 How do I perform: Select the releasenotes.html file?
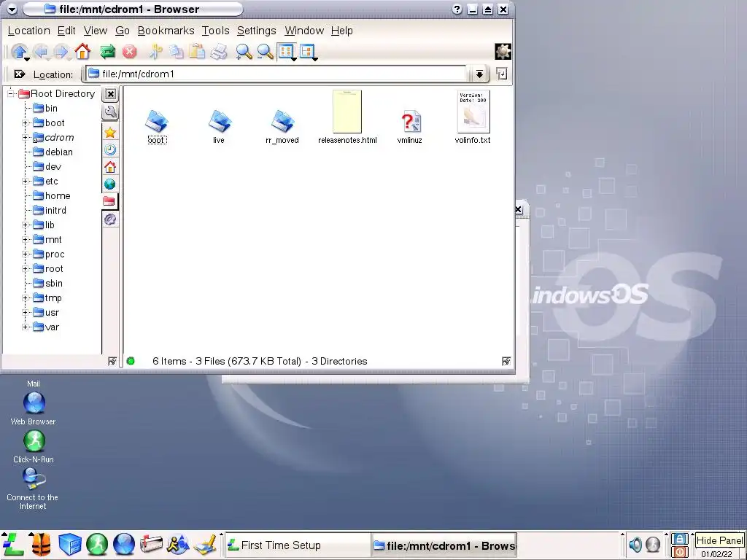[x=347, y=117]
